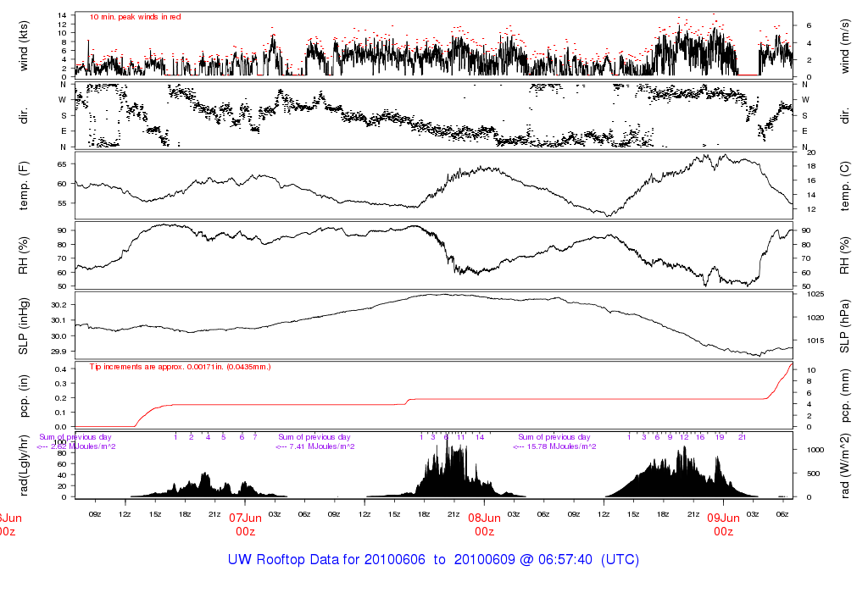The width and height of the screenshot is (868, 593).
Task: Click the 'pcp. (mm)' axis label
Action: click(845, 396)
